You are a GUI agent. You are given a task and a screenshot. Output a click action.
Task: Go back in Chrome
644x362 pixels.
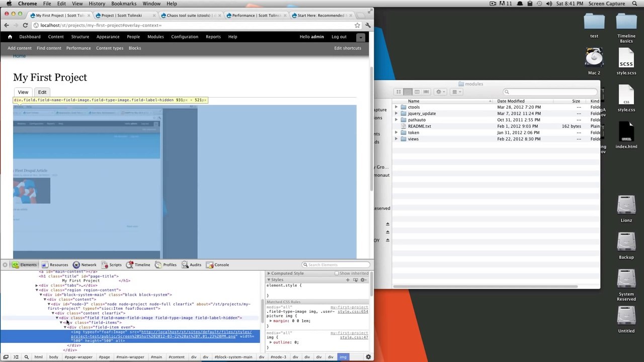pyautogui.click(x=6, y=25)
